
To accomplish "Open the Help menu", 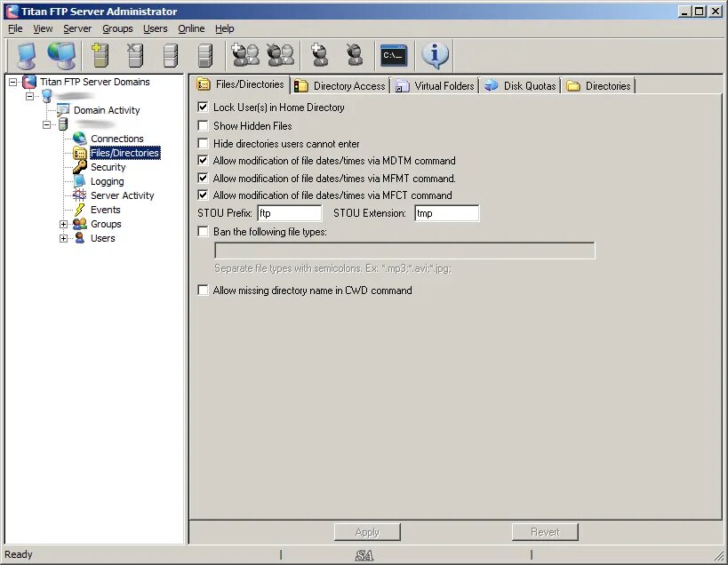I will click(x=225, y=28).
